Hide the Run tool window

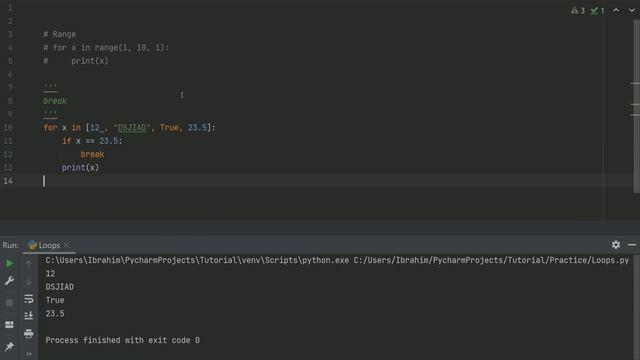pyautogui.click(x=632, y=244)
